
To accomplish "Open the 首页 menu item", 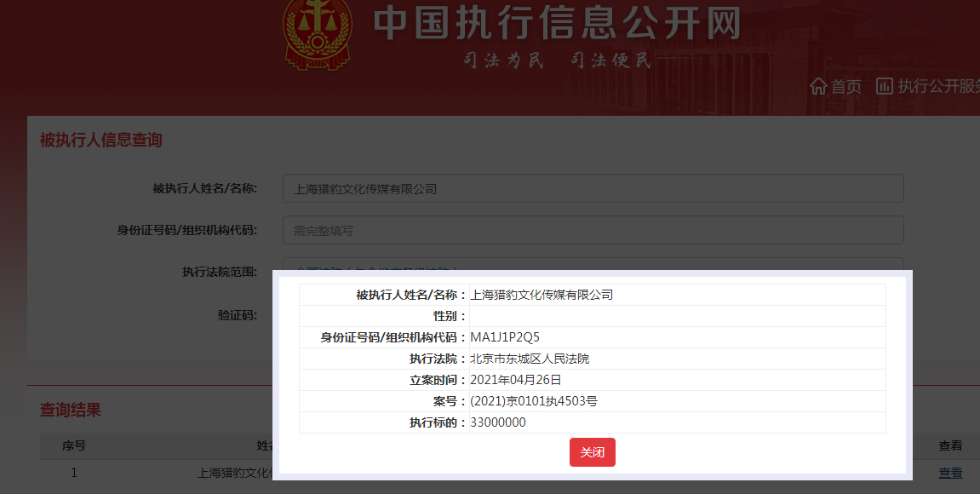I will pyautogui.click(x=845, y=86).
